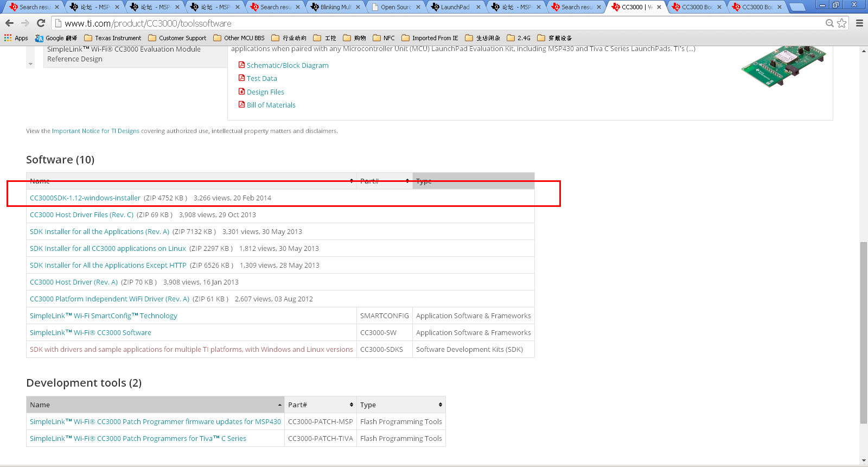
Task: Select the active CC3000 | W tab
Action: coord(636,7)
